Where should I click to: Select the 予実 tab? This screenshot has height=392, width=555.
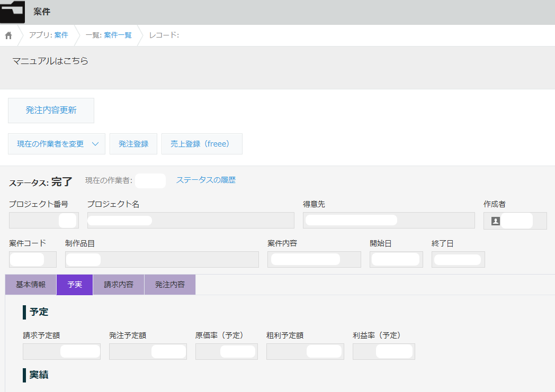point(75,285)
